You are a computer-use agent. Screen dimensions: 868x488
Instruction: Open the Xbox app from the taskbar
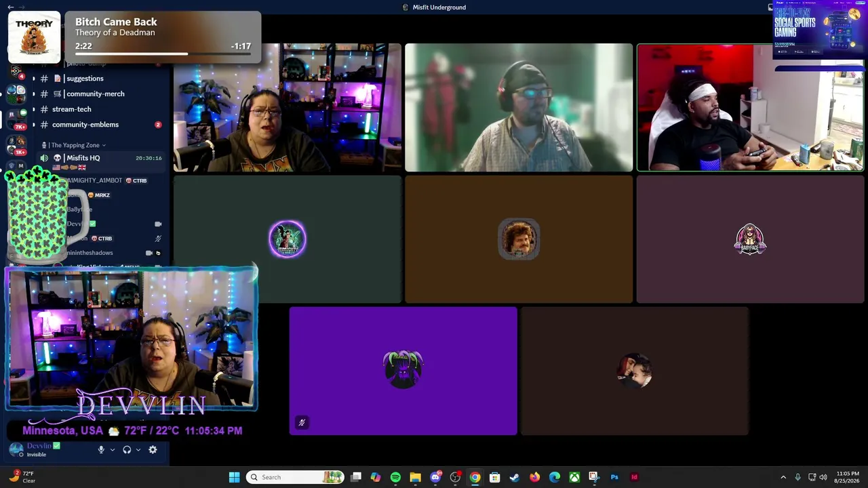pyautogui.click(x=574, y=477)
